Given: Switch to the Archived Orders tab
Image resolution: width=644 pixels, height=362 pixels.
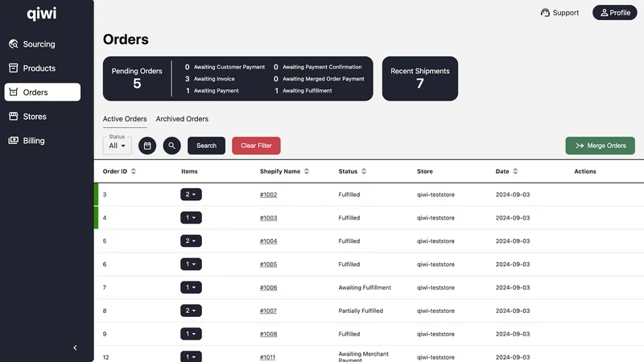Looking at the screenshot, I should [x=182, y=119].
